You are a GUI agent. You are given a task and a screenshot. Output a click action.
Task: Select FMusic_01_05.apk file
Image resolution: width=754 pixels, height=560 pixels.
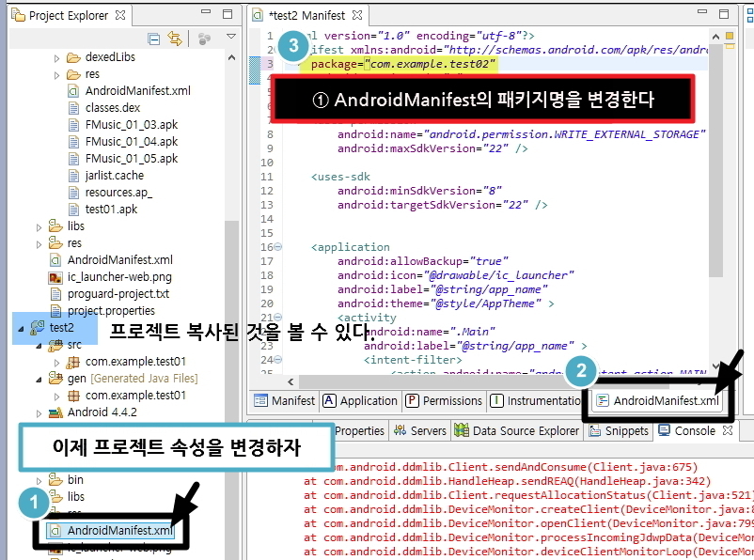132,158
